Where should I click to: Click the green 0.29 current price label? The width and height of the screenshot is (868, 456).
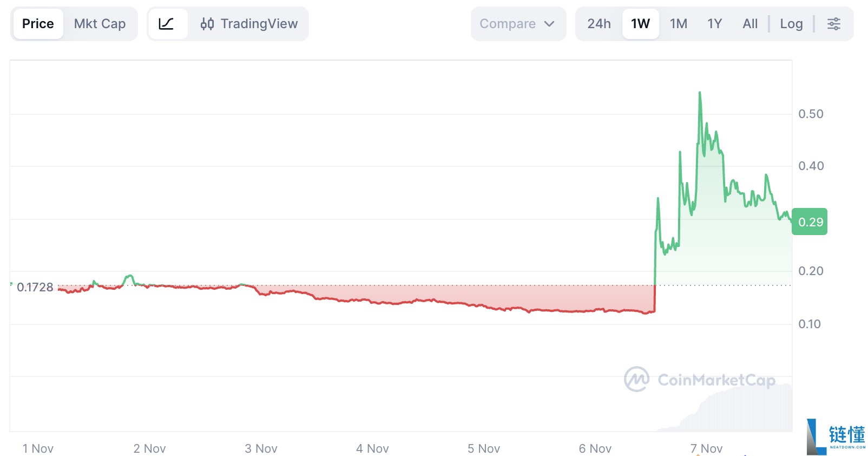click(810, 222)
